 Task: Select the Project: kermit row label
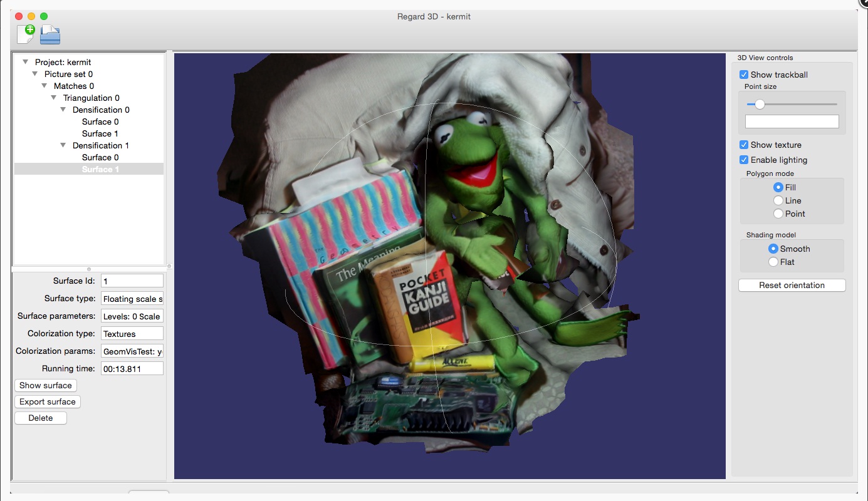pos(63,62)
